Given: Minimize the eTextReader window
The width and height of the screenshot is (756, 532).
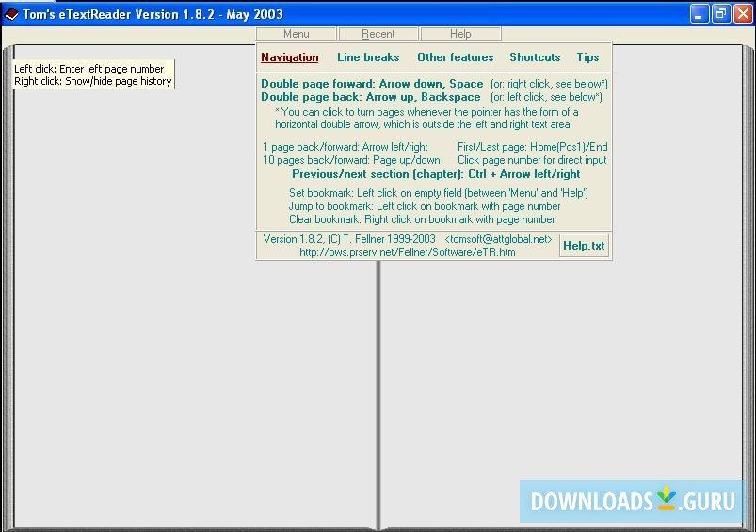Looking at the screenshot, I should (x=700, y=14).
